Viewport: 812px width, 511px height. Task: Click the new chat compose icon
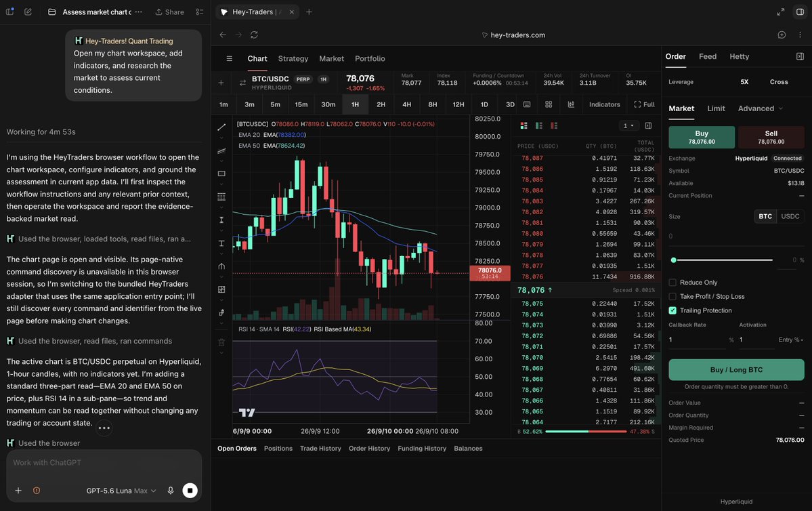point(28,12)
